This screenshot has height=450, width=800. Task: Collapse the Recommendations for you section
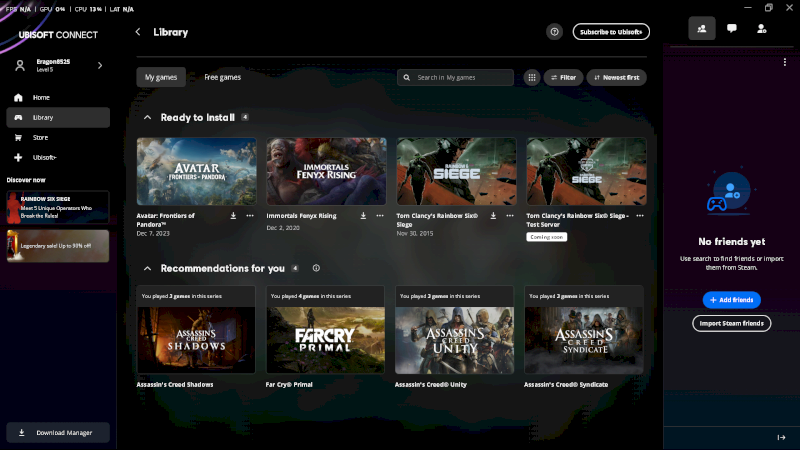(147, 268)
